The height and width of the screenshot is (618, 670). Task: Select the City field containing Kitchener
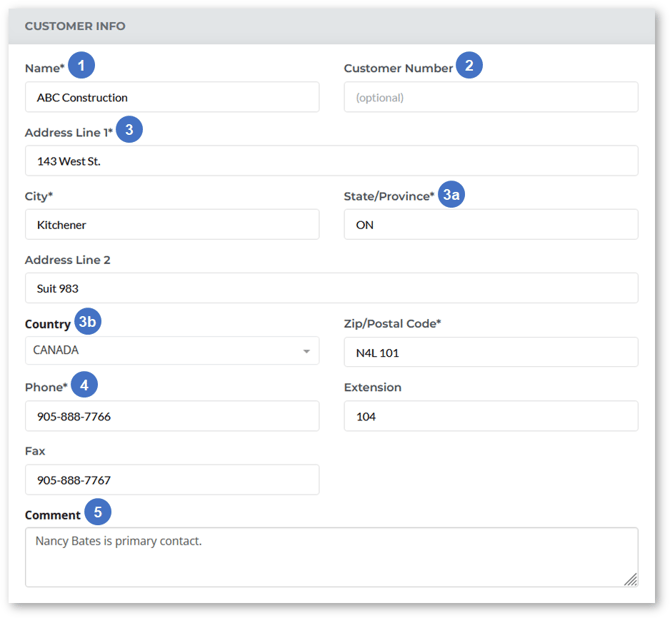coord(172,225)
